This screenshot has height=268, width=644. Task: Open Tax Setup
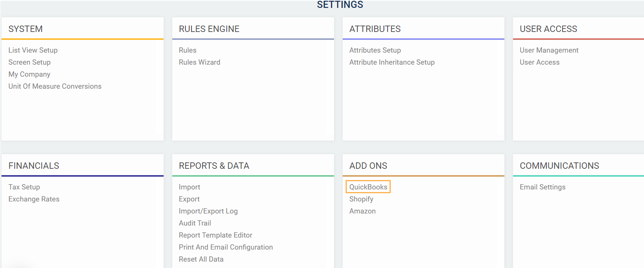click(24, 187)
